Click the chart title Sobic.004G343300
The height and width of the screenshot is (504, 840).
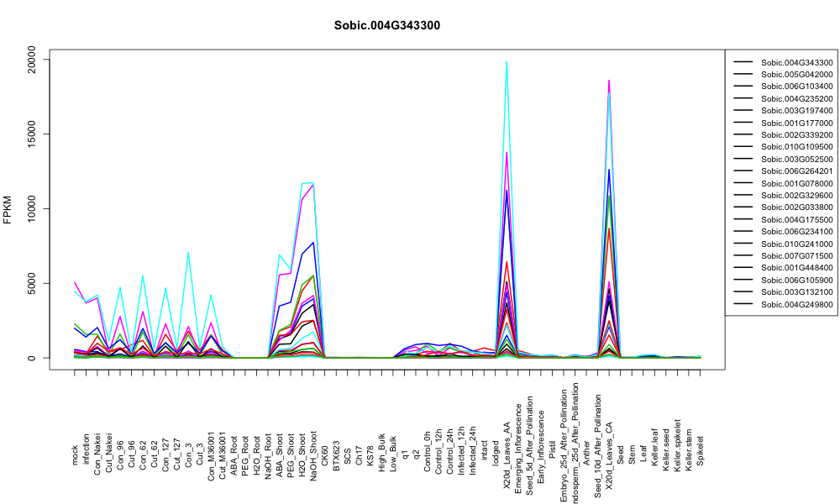point(386,26)
